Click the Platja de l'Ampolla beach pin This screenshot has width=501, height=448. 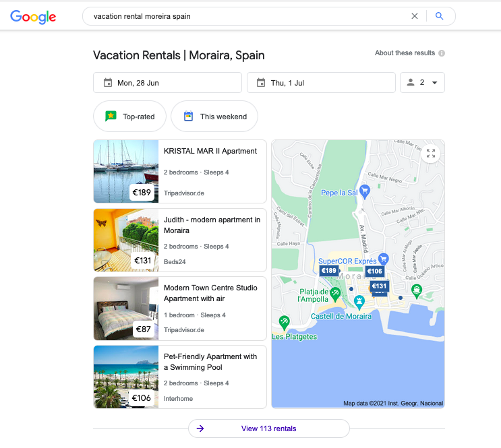(335, 294)
